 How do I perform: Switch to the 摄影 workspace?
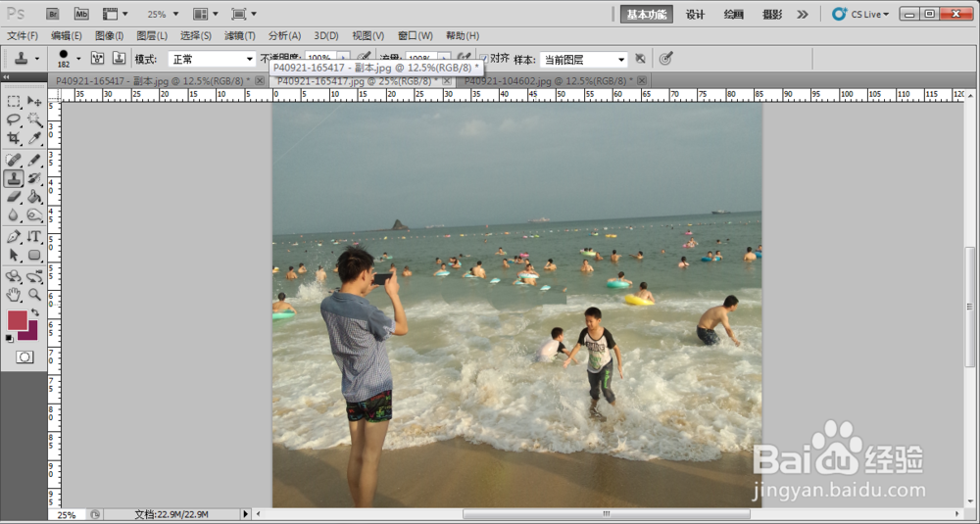(x=772, y=15)
